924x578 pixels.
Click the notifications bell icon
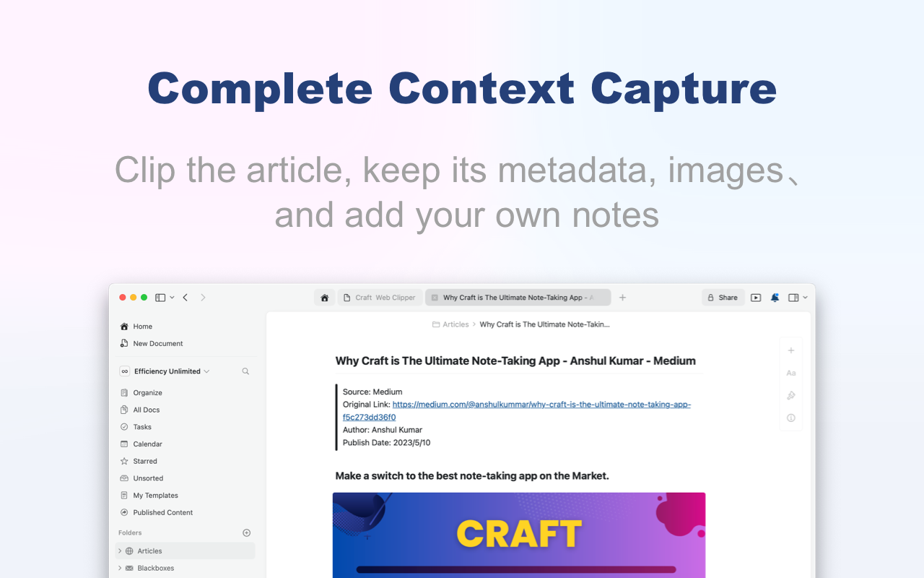point(775,297)
